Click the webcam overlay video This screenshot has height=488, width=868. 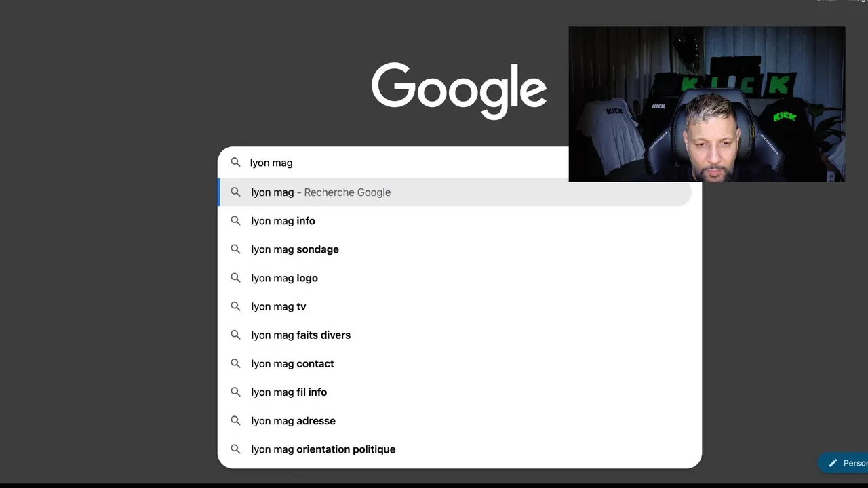pos(707,104)
